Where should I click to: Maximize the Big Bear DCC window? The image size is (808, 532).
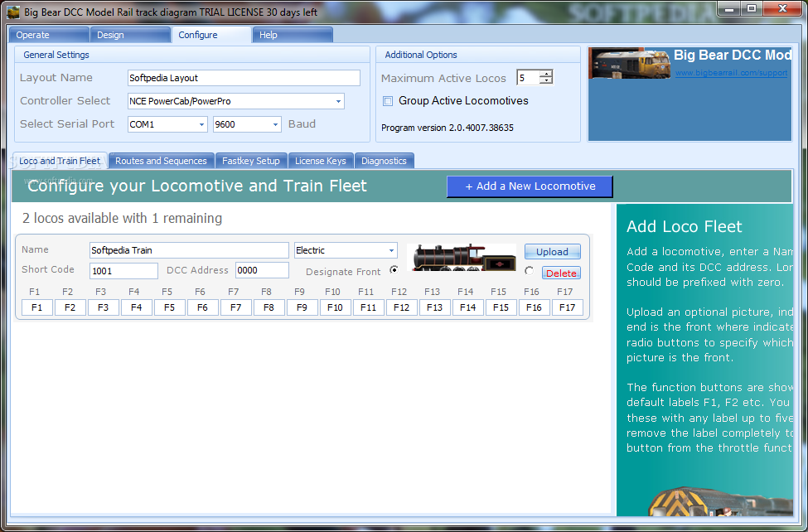click(x=752, y=9)
